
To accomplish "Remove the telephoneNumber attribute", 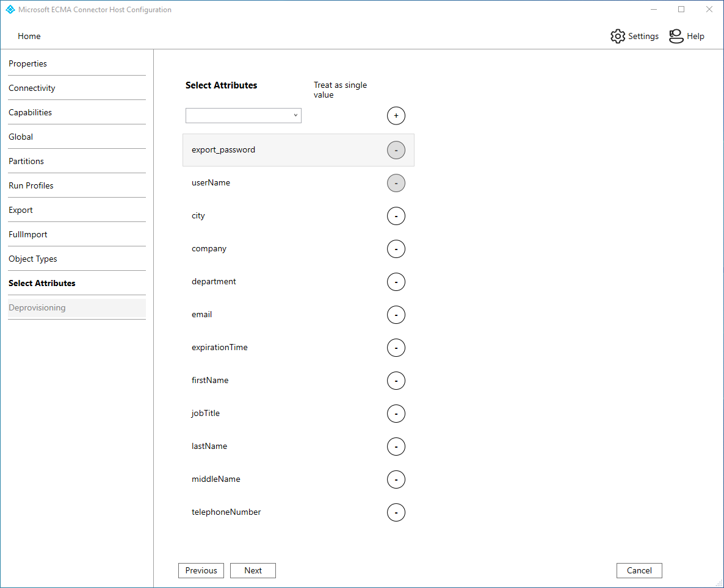I will coord(396,512).
